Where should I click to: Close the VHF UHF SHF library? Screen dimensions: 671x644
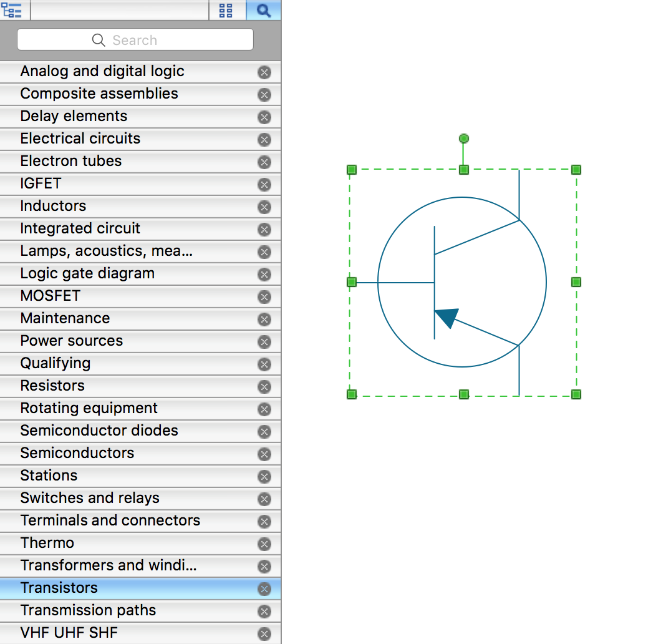coord(264,634)
